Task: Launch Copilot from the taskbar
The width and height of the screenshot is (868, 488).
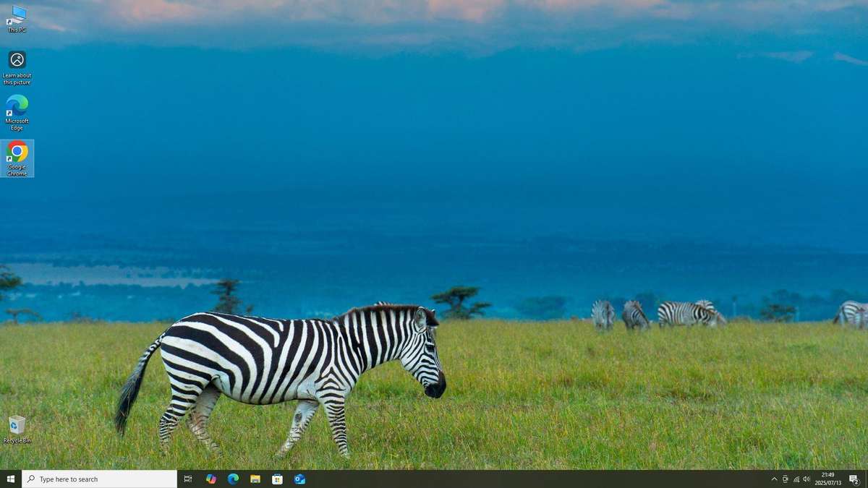Action: click(x=210, y=479)
